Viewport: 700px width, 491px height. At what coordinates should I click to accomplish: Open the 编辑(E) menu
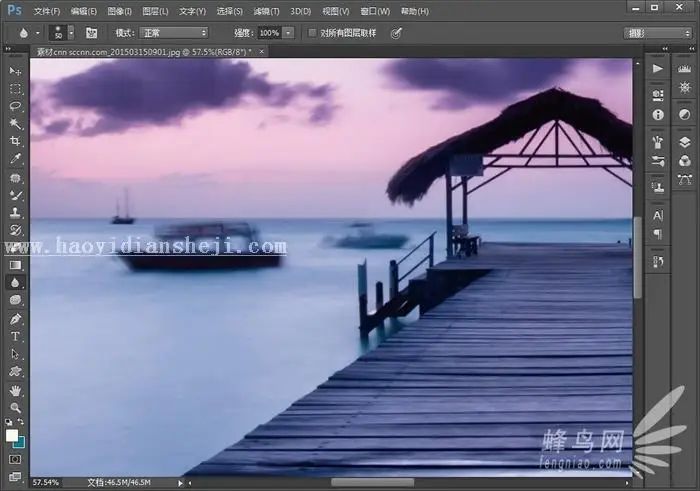(x=83, y=11)
